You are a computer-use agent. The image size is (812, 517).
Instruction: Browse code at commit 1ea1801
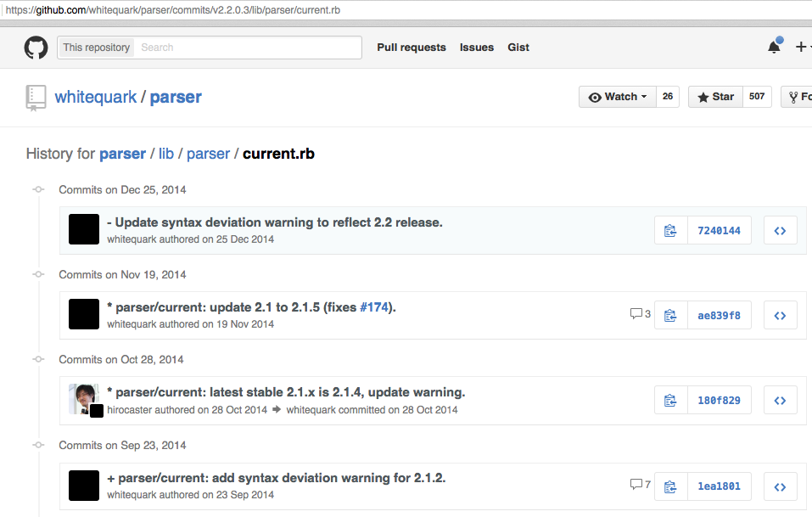tap(780, 486)
